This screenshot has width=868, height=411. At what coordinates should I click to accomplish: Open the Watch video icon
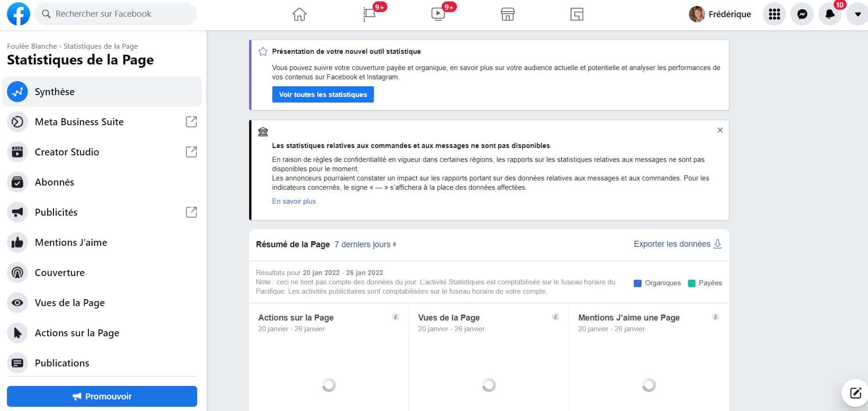pyautogui.click(x=438, y=14)
